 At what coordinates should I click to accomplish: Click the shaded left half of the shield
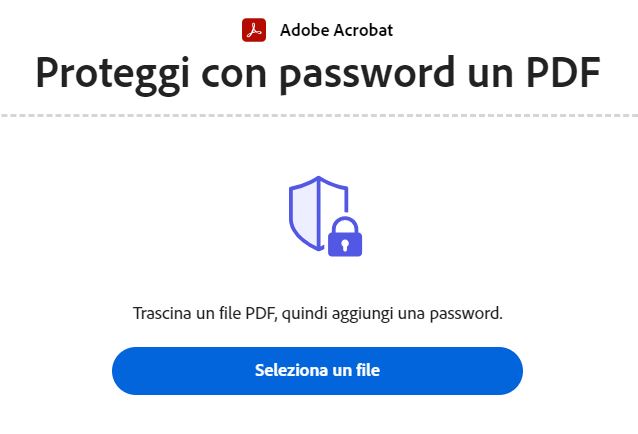304,214
